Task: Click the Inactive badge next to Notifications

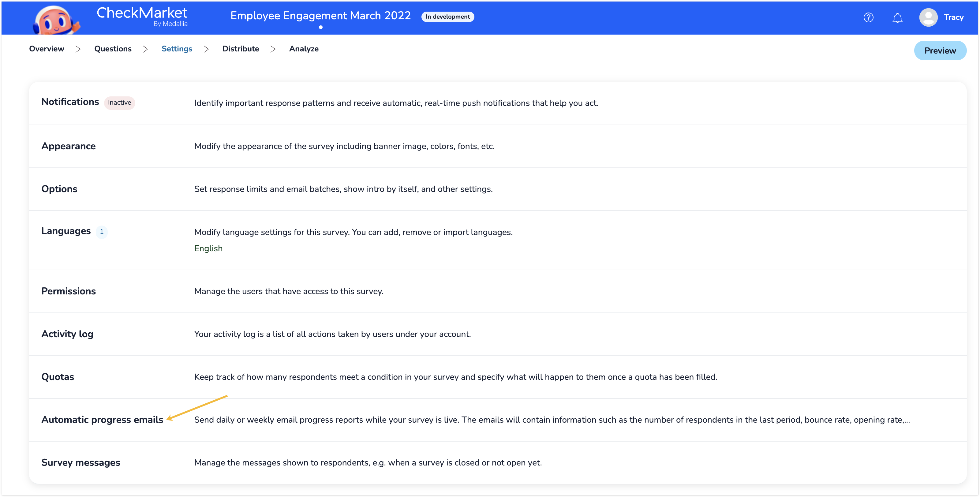Action: click(x=119, y=102)
